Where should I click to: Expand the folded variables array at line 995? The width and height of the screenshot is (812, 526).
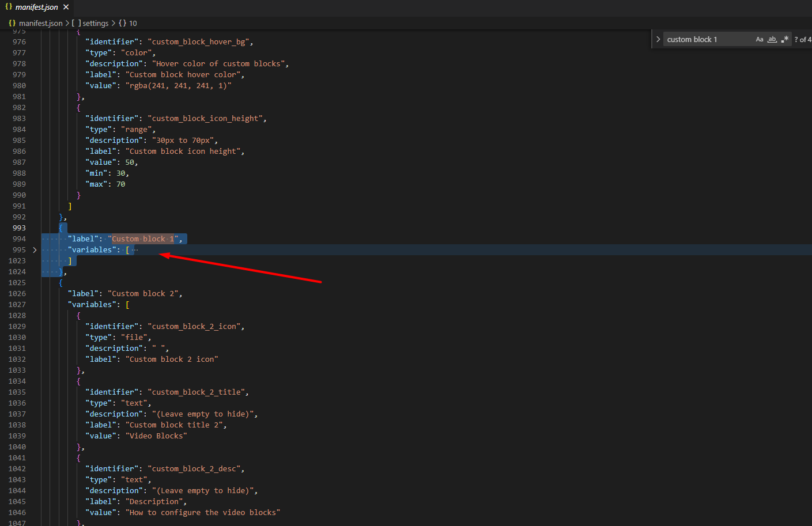click(x=35, y=250)
